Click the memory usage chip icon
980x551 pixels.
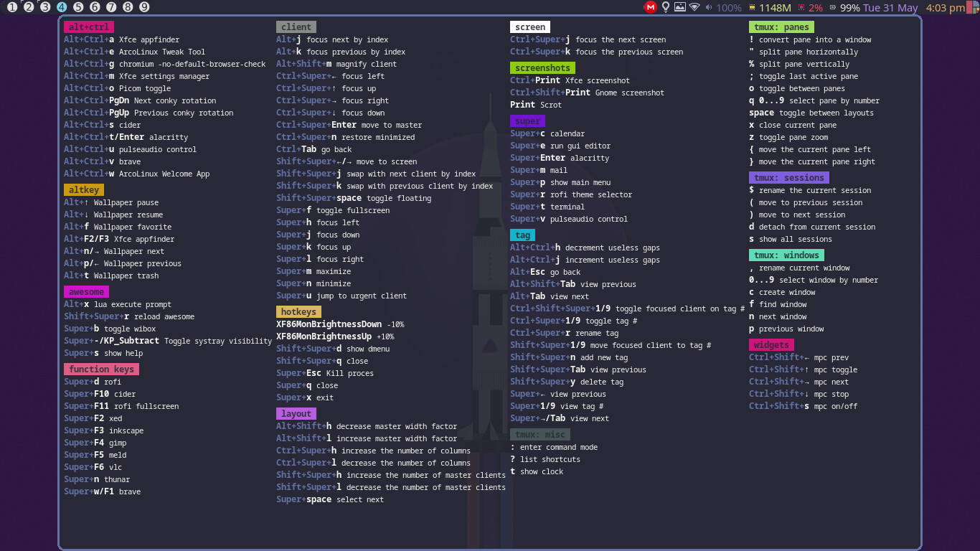pos(752,8)
